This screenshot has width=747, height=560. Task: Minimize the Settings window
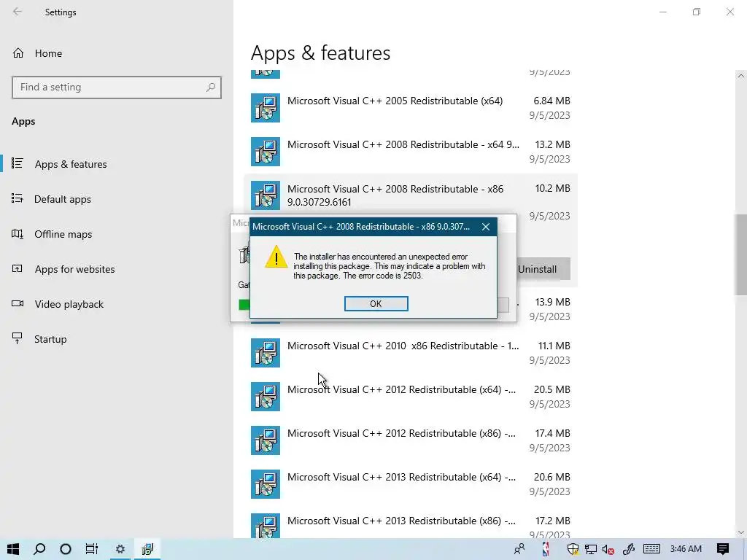[x=663, y=12]
